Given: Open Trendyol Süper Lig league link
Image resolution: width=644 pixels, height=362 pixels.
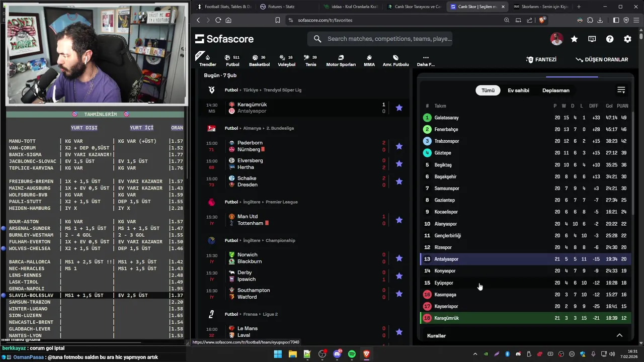Looking at the screenshot, I should (282, 90).
